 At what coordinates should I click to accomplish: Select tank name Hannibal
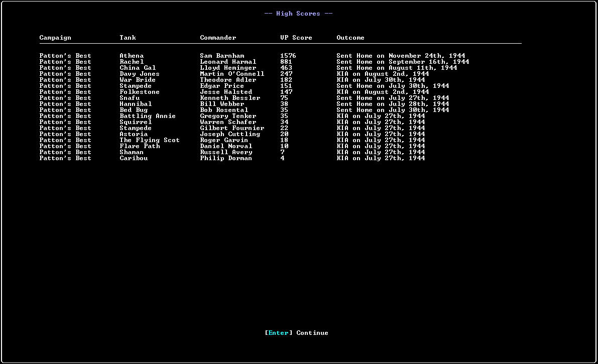coord(136,104)
